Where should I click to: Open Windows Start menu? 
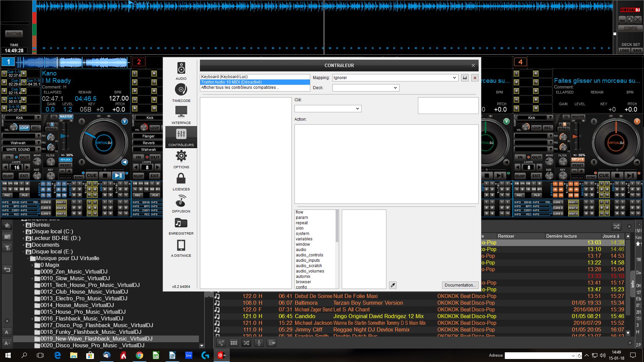[x=8, y=355]
